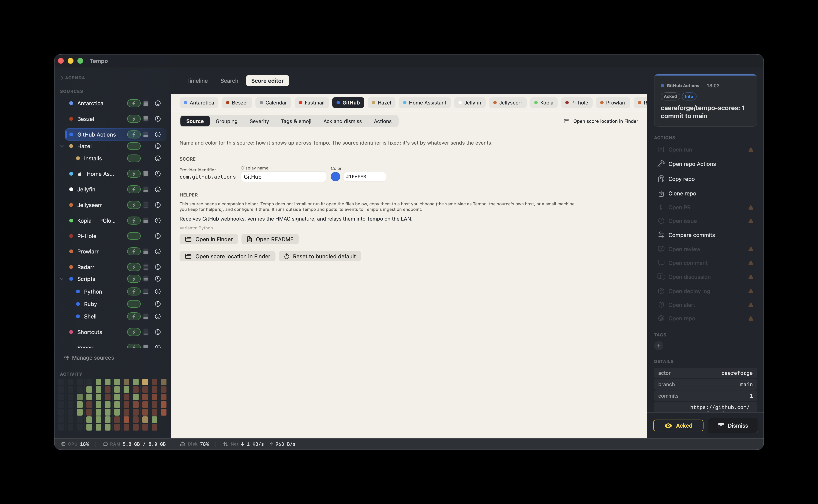Click the Open README button

coord(270,239)
